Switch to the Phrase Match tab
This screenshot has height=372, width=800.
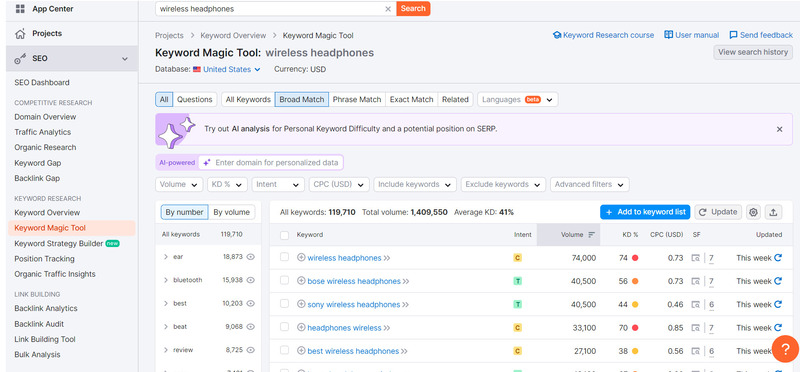tap(357, 100)
